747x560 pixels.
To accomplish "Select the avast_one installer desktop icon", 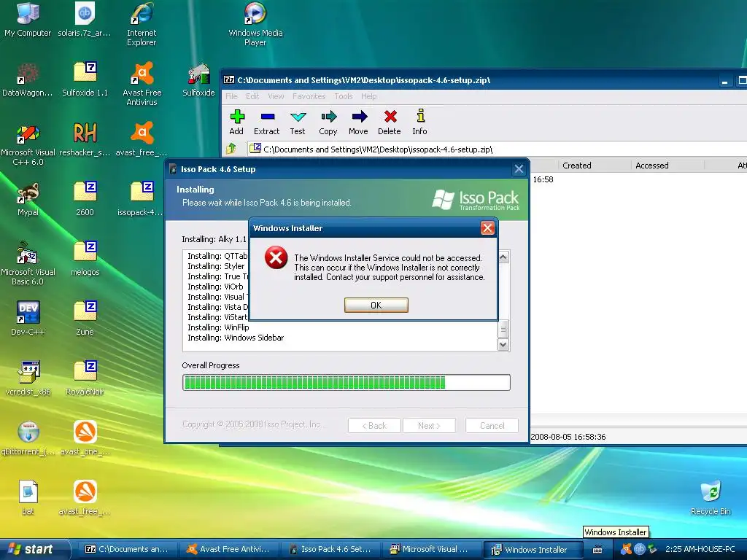I will 85,438.
